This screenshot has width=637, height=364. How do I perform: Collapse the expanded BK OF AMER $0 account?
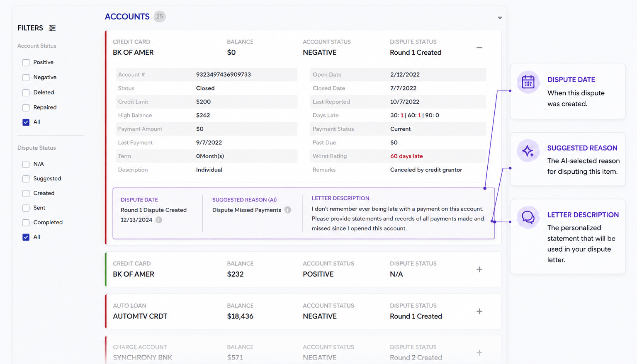pyautogui.click(x=479, y=48)
